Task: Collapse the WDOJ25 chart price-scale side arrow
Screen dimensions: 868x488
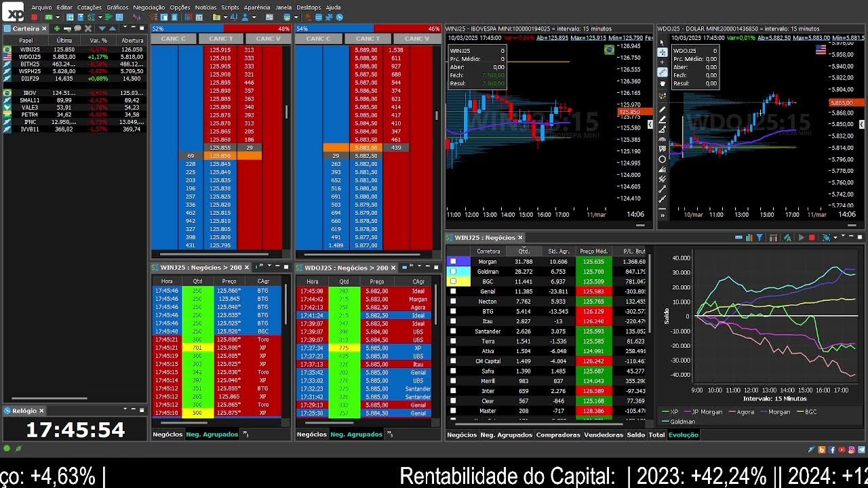Action: click(x=862, y=125)
